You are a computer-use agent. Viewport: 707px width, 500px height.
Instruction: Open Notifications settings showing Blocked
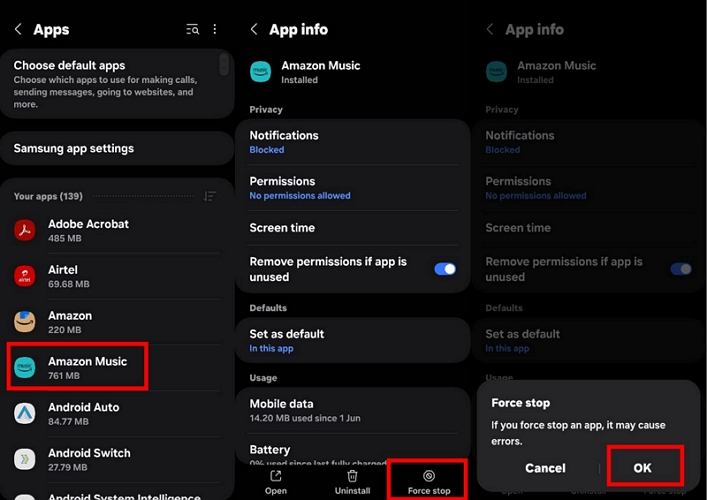pos(352,141)
